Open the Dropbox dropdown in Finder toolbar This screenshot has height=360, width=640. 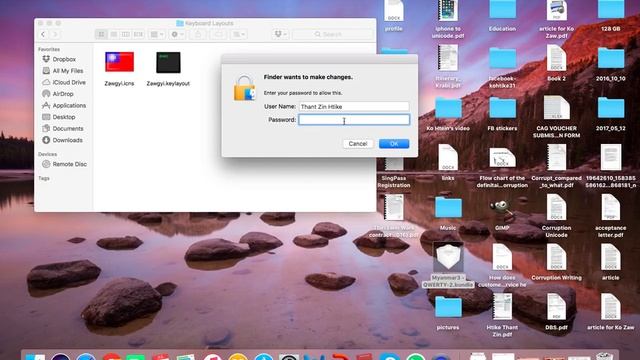280,34
